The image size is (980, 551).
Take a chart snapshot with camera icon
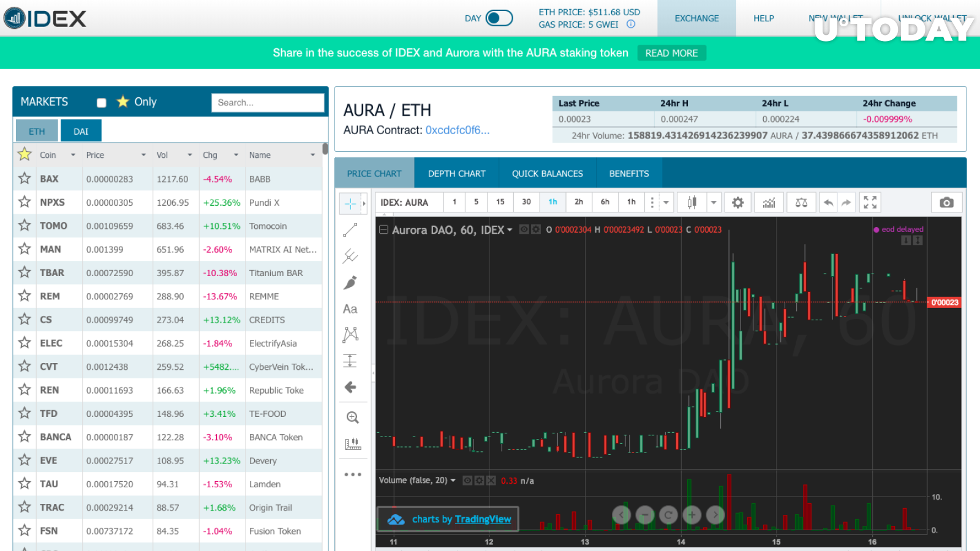[946, 203]
